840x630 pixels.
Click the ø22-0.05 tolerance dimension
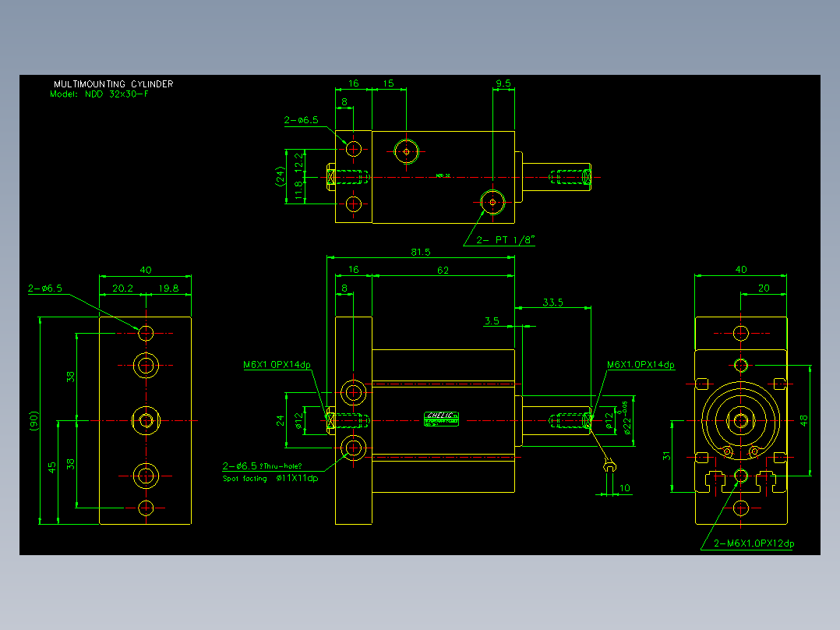(x=626, y=418)
